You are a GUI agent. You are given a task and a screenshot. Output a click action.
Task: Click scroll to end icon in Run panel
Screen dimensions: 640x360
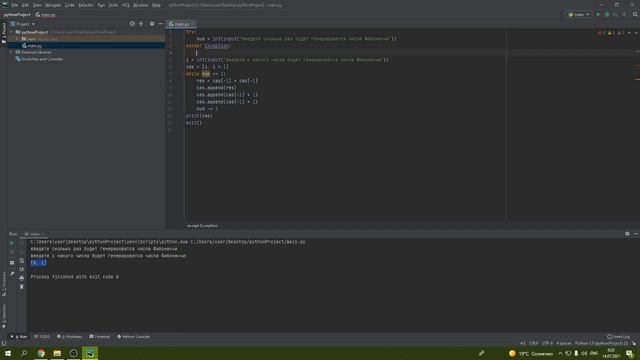22,269
